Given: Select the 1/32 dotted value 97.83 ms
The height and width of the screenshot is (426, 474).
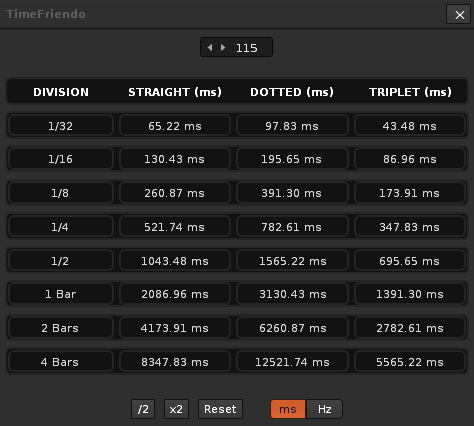Looking at the screenshot, I should 292,126.
